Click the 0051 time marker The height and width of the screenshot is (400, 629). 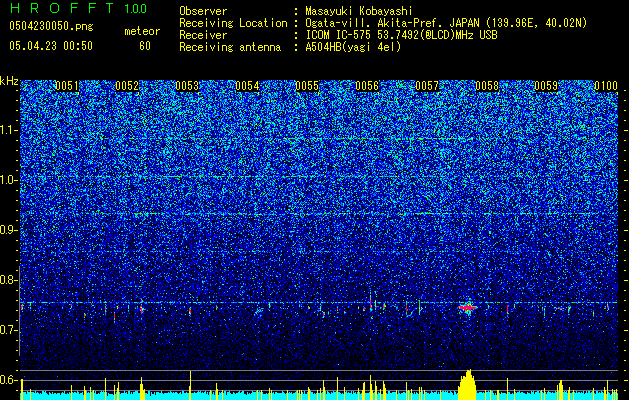(67, 86)
